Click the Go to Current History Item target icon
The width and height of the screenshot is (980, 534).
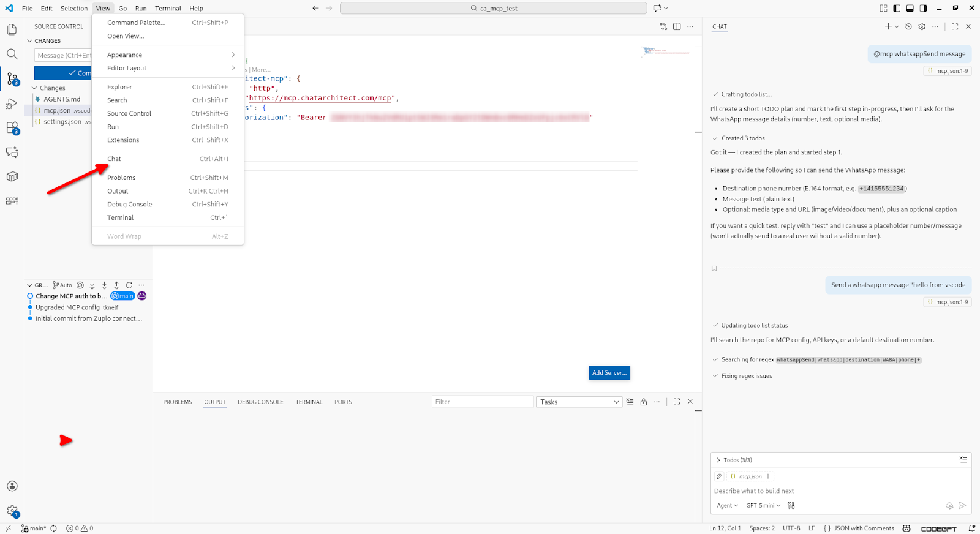tap(80, 285)
